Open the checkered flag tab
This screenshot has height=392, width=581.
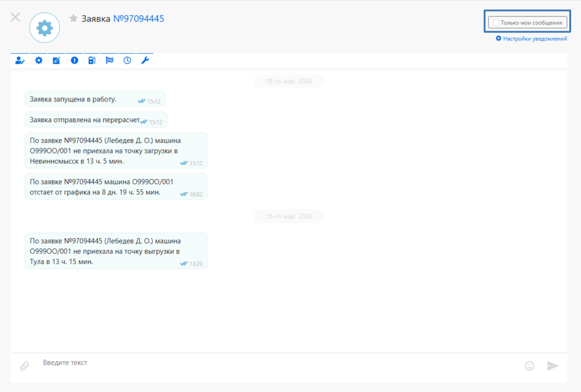point(109,61)
